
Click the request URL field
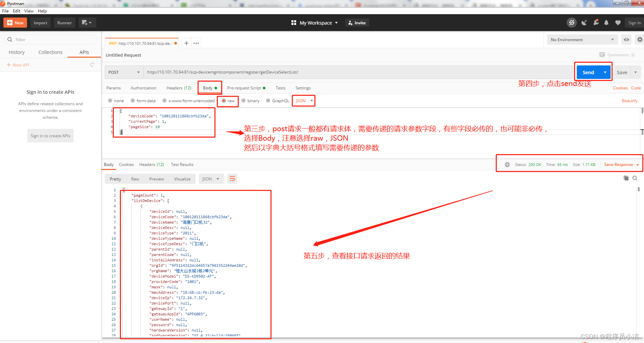[x=359, y=72]
